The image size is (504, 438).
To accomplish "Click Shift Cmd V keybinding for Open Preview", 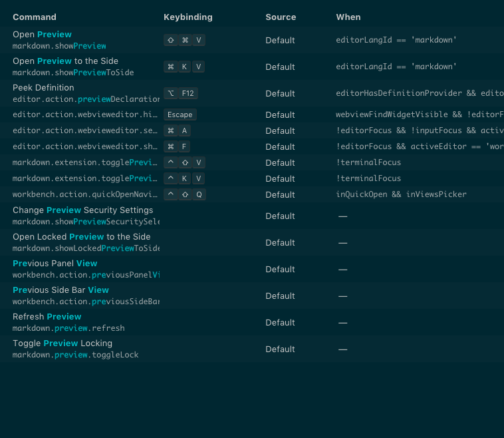I will pyautogui.click(x=184, y=40).
